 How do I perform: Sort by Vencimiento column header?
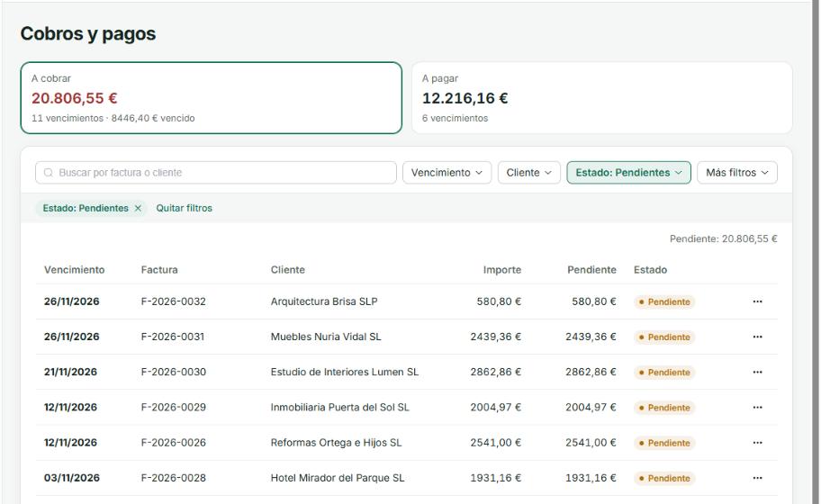coord(75,270)
